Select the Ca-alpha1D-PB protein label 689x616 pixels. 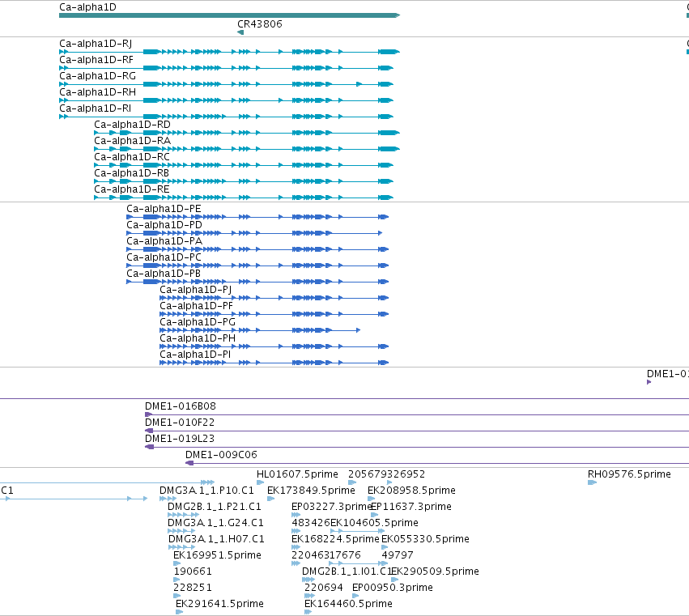(x=164, y=274)
